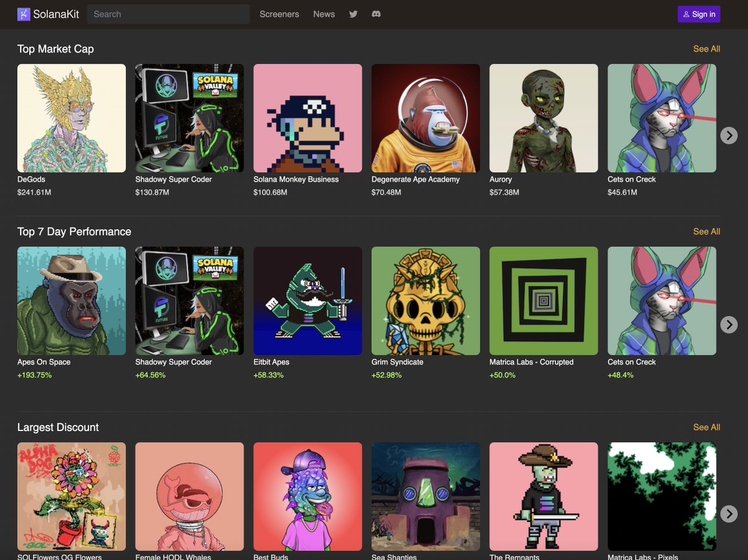Viewport: 748px width, 560px height.
Task: Open the Best Buds thumbnail
Action: click(x=308, y=496)
